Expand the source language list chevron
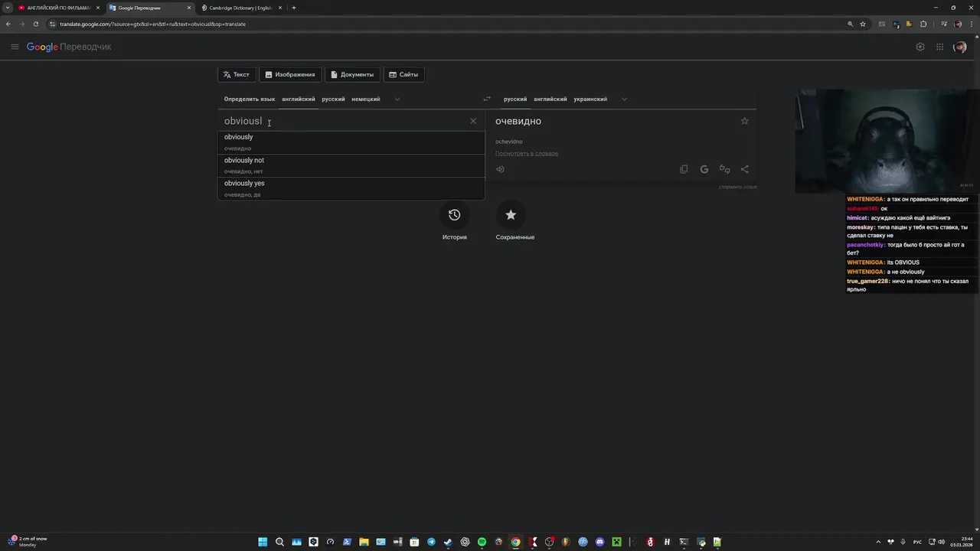Screen dimensions: 980x551 click(397, 99)
